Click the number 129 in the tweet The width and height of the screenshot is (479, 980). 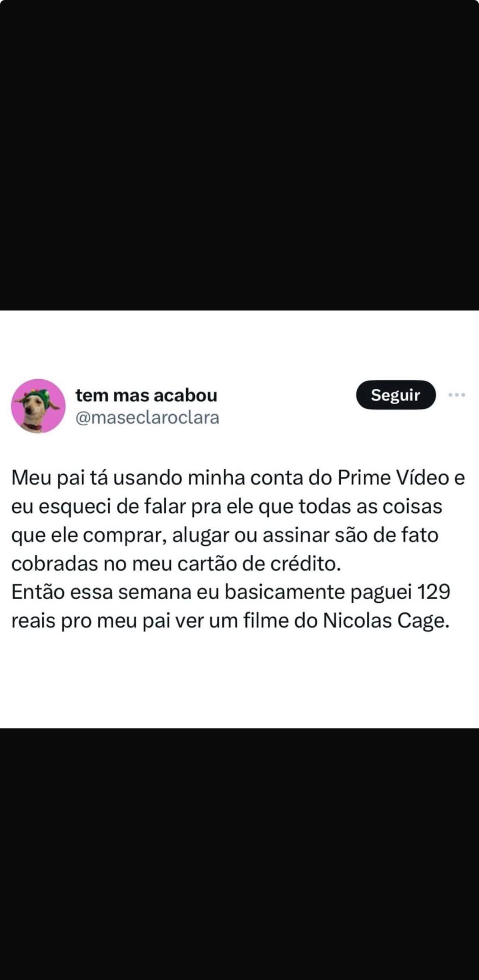[434, 592]
